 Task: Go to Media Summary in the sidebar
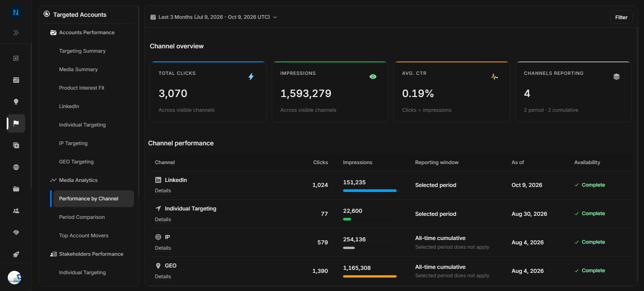coord(78,69)
